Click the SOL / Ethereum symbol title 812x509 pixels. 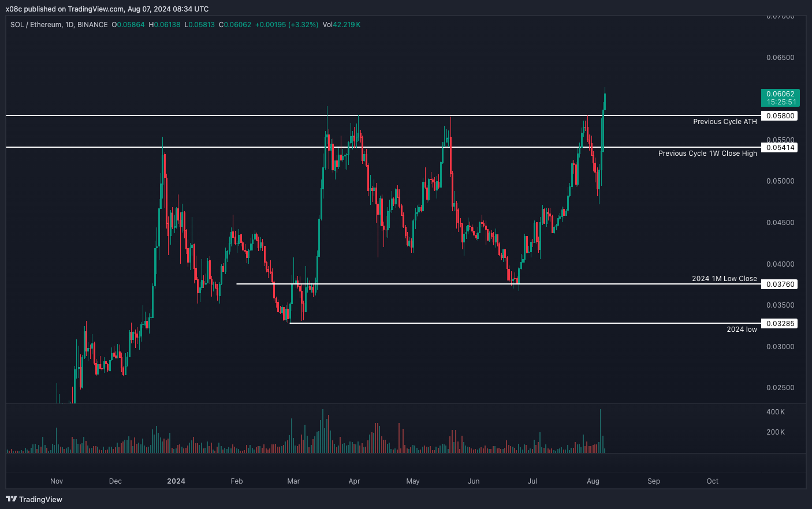tap(35, 25)
